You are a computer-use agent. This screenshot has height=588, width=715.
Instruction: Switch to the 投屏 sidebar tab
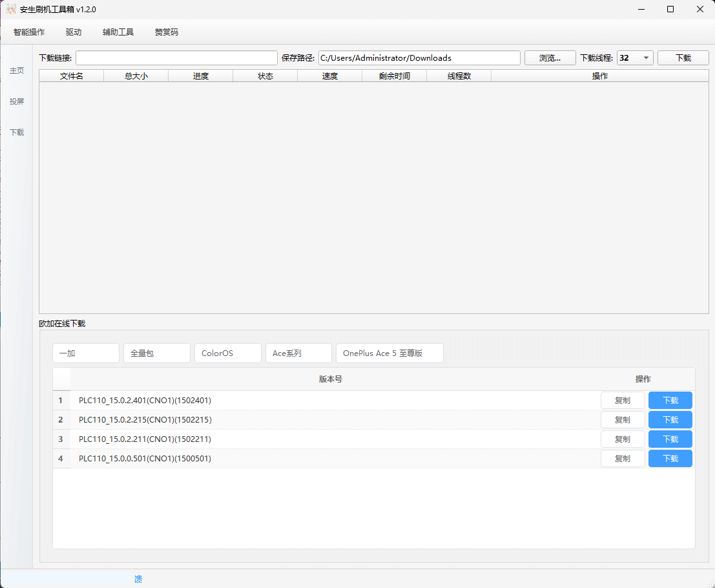17,101
